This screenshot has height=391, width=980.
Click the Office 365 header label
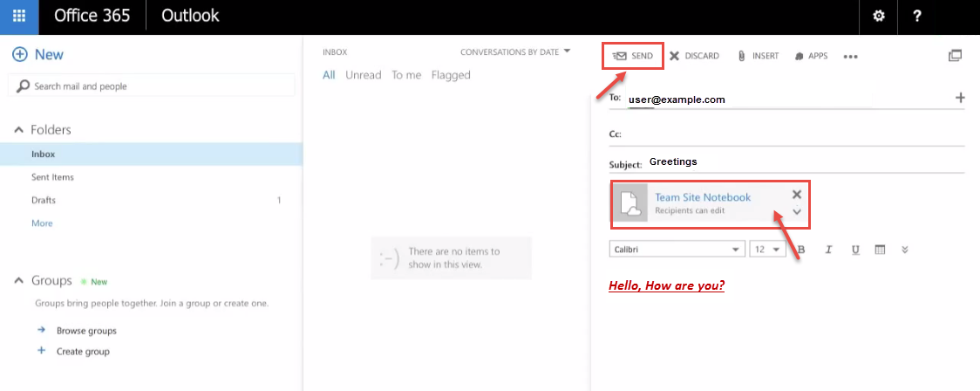point(92,17)
